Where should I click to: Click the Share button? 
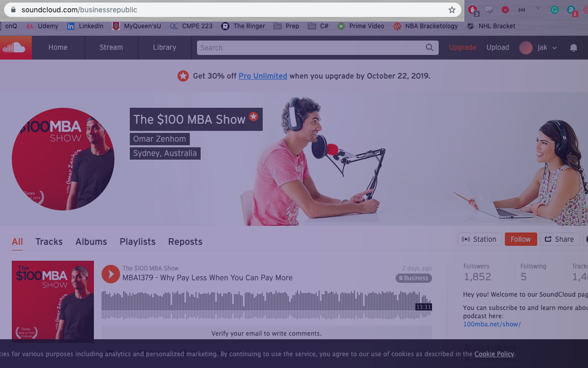(x=560, y=239)
